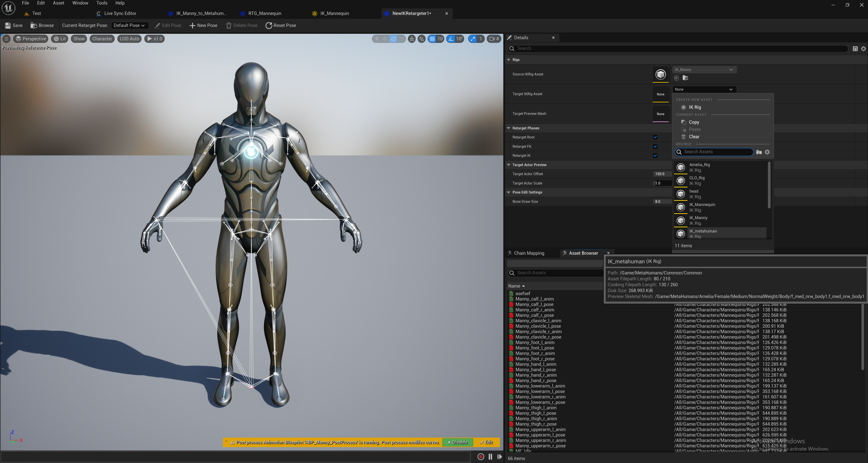Open the Asset menu
This screenshot has height=463, width=868.
click(x=58, y=3)
